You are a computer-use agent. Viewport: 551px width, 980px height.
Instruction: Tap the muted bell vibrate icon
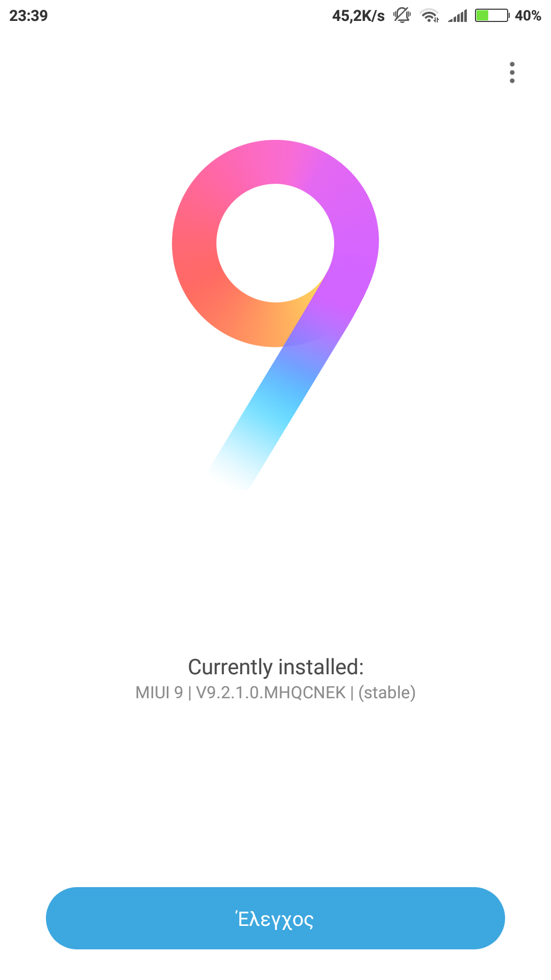click(x=402, y=15)
